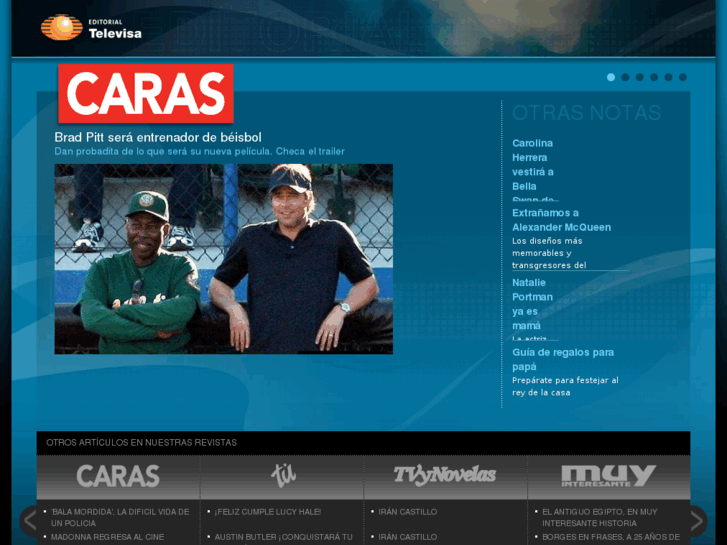Image resolution: width=727 pixels, height=545 pixels.
Task: Read Los diseños más memorables y transgresores
Action: [549, 253]
